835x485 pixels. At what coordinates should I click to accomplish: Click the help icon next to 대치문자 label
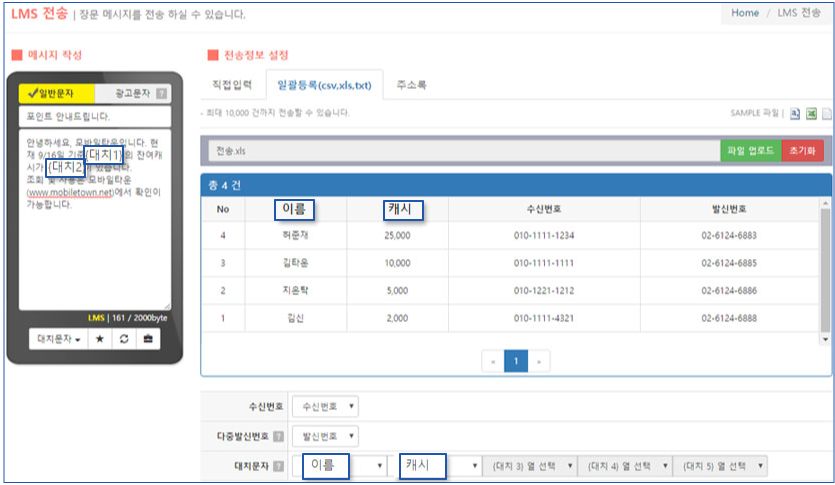(278, 466)
